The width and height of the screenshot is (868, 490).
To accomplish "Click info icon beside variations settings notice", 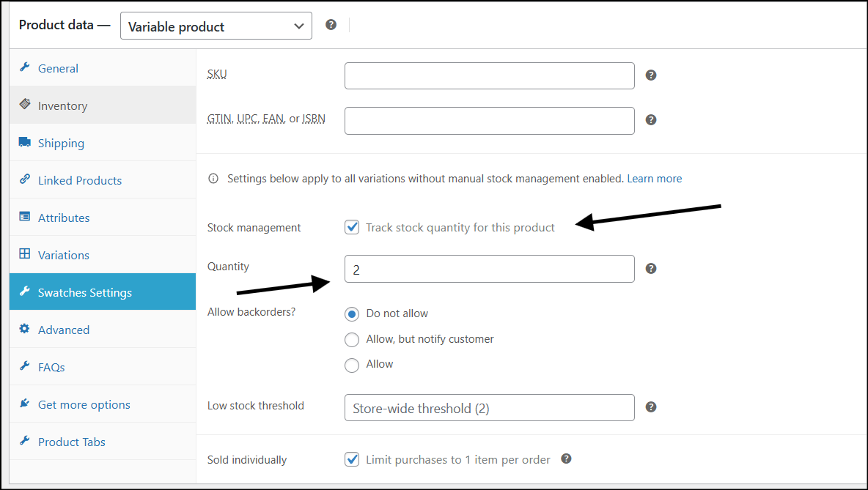I will pyautogui.click(x=213, y=179).
